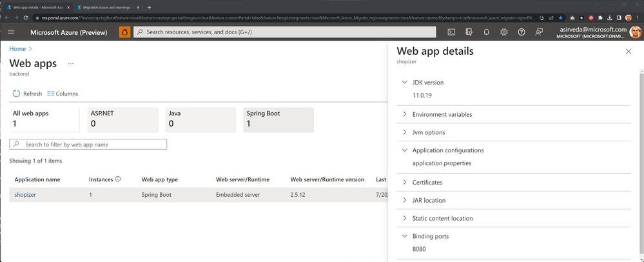The height and width of the screenshot is (262, 644).
Task: Select the Java filter card
Action: pyautogui.click(x=200, y=119)
